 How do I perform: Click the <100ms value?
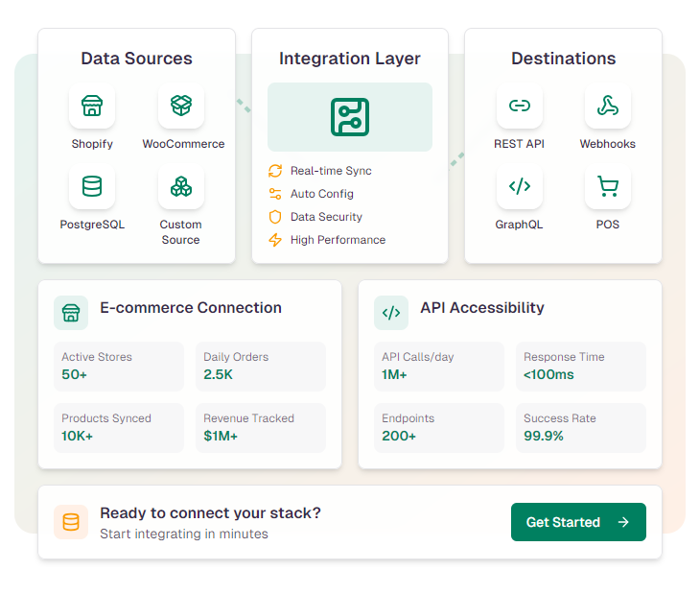pyautogui.click(x=548, y=374)
